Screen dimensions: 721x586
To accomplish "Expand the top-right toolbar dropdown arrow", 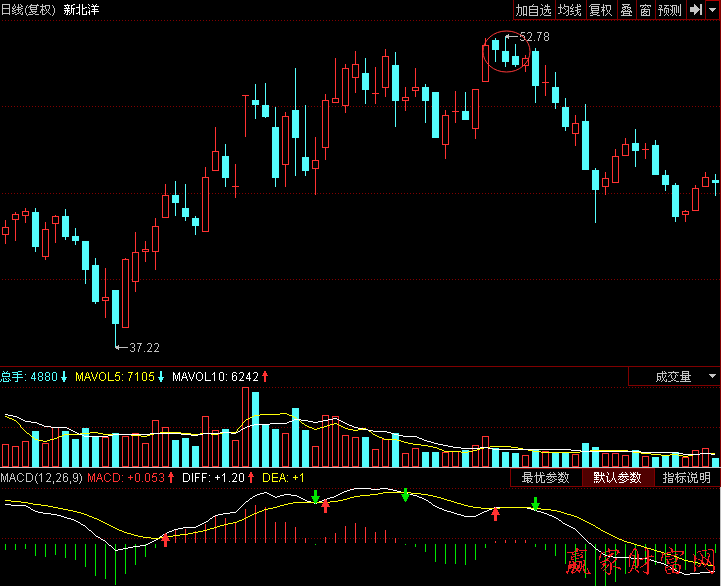I will point(713,10).
